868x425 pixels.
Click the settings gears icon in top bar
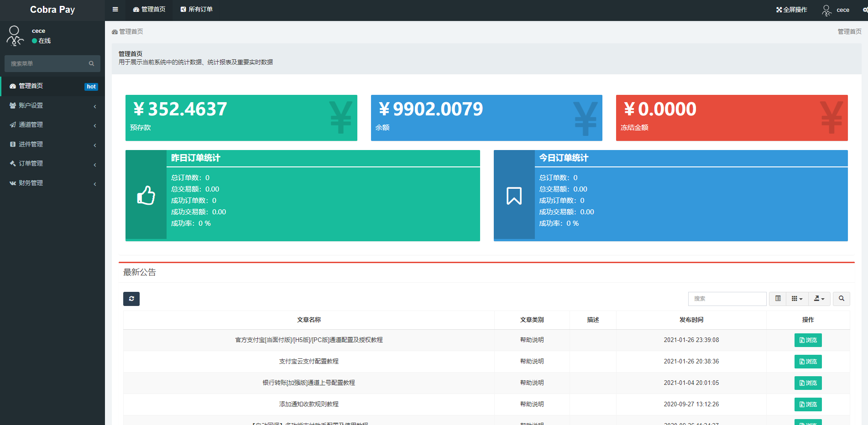[864, 10]
